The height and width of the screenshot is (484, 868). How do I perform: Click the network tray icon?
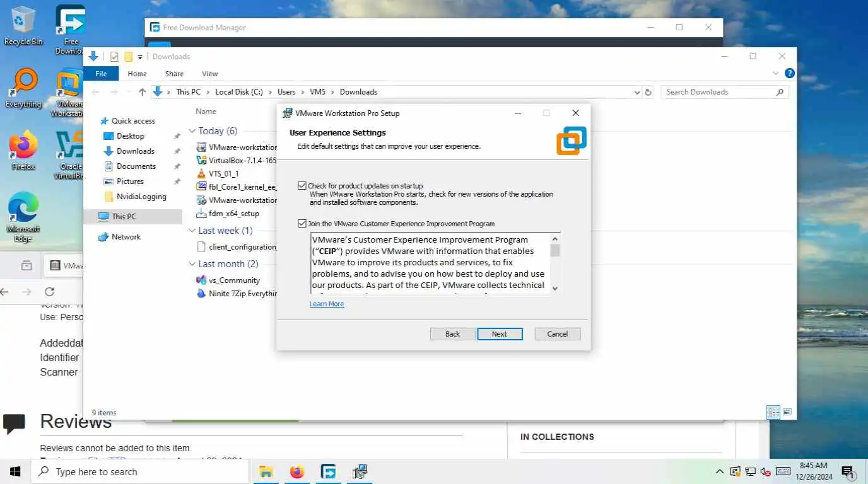click(x=750, y=471)
